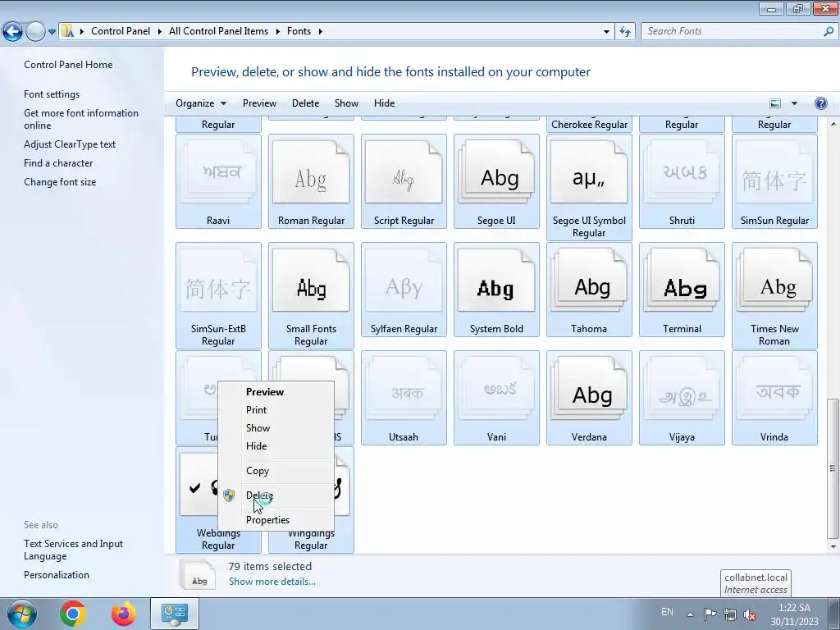Open the address bar history dropdown
840x630 pixels.
point(606,32)
